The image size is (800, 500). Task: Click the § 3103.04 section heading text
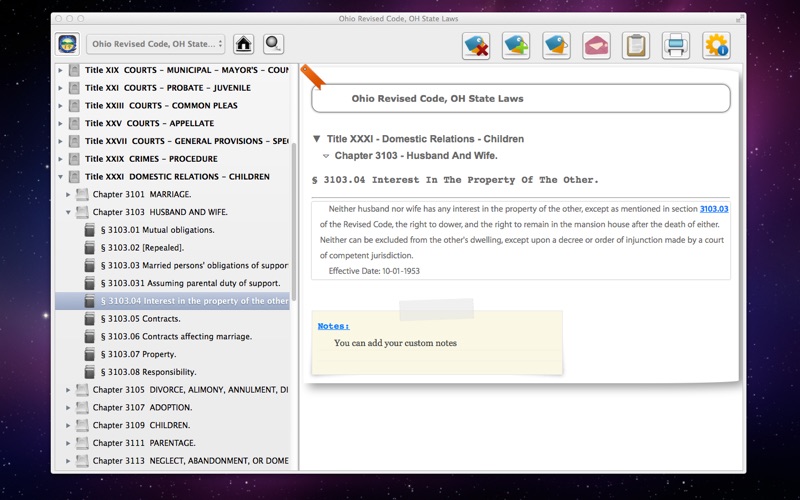(455, 180)
